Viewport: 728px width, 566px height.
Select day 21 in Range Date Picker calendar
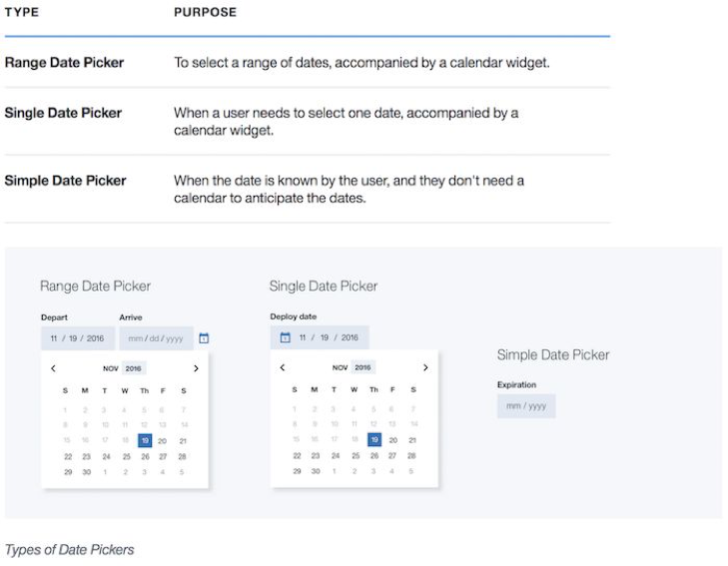[183, 440]
